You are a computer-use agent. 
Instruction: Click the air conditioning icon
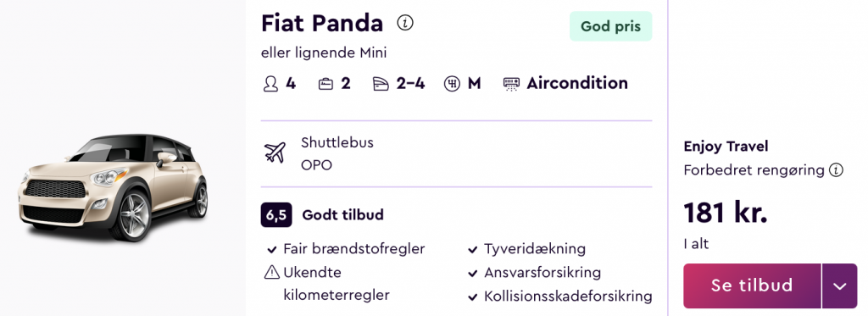pyautogui.click(x=511, y=84)
